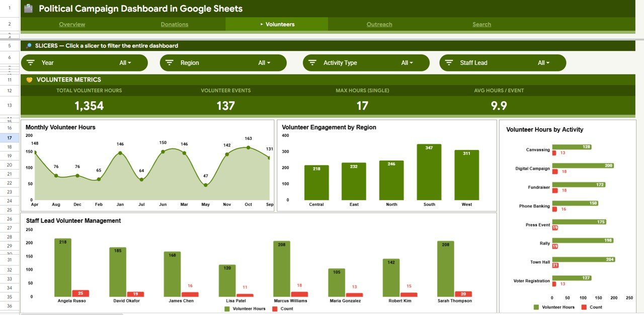Click the Oct data point labeled 163
The image size is (644, 315).
click(x=248, y=147)
